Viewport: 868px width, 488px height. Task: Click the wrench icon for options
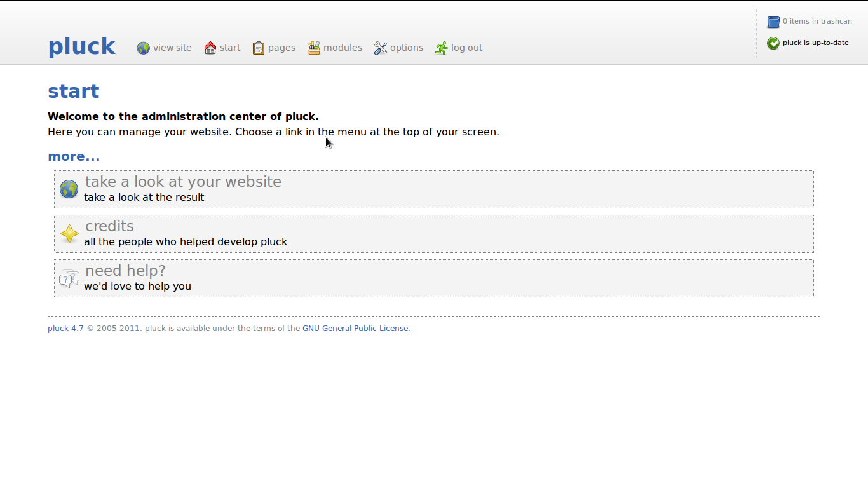(x=381, y=48)
